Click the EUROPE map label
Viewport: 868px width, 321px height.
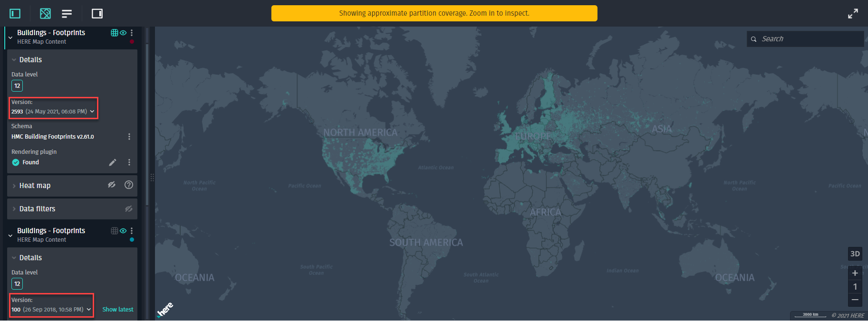pyautogui.click(x=533, y=137)
